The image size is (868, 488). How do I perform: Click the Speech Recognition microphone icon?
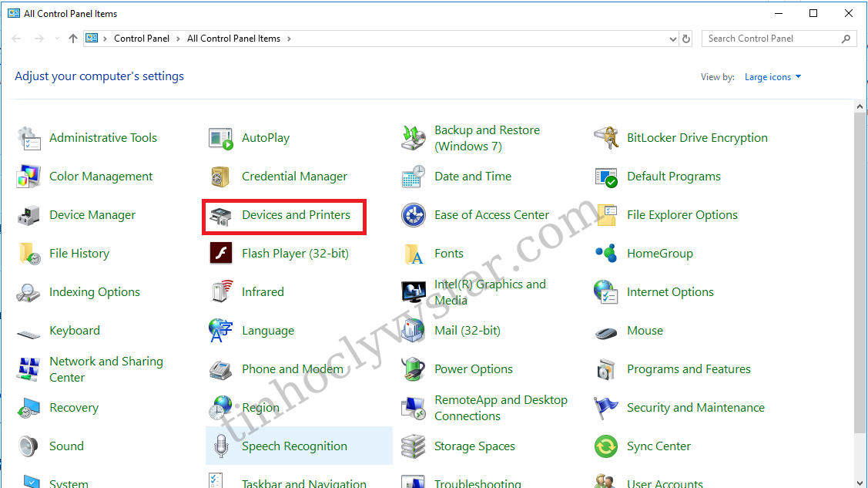(221, 446)
